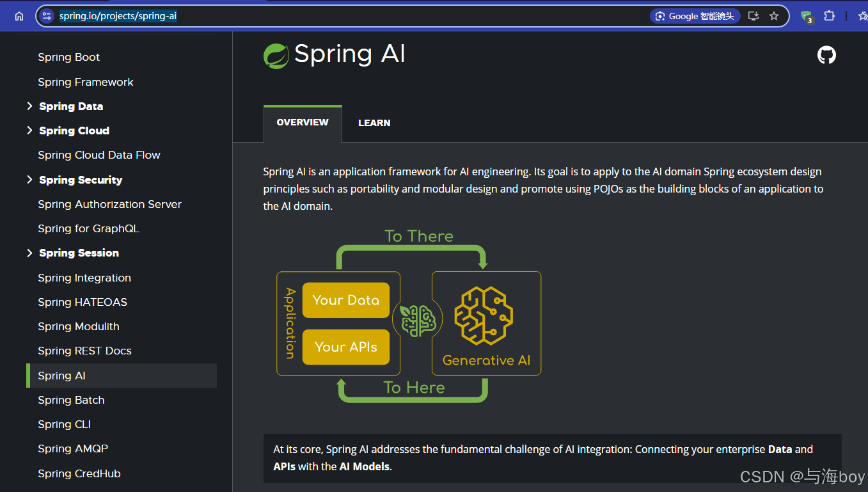
Task: Open Spring REST Docs link
Action: (84, 351)
